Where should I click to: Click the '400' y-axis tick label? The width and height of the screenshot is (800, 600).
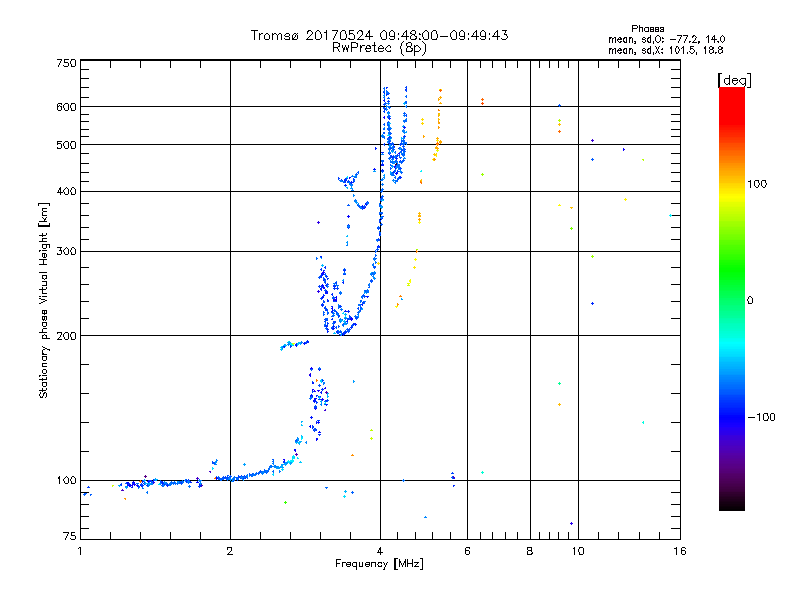66,191
